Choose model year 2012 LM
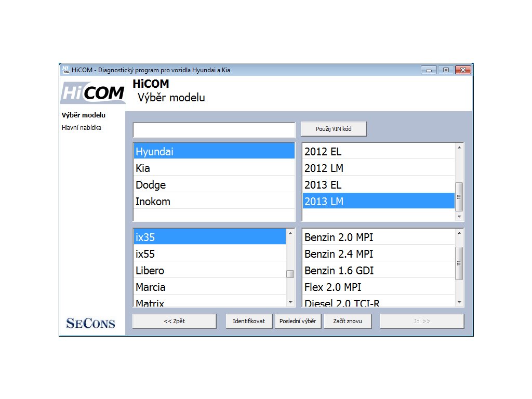 click(379, 168)
